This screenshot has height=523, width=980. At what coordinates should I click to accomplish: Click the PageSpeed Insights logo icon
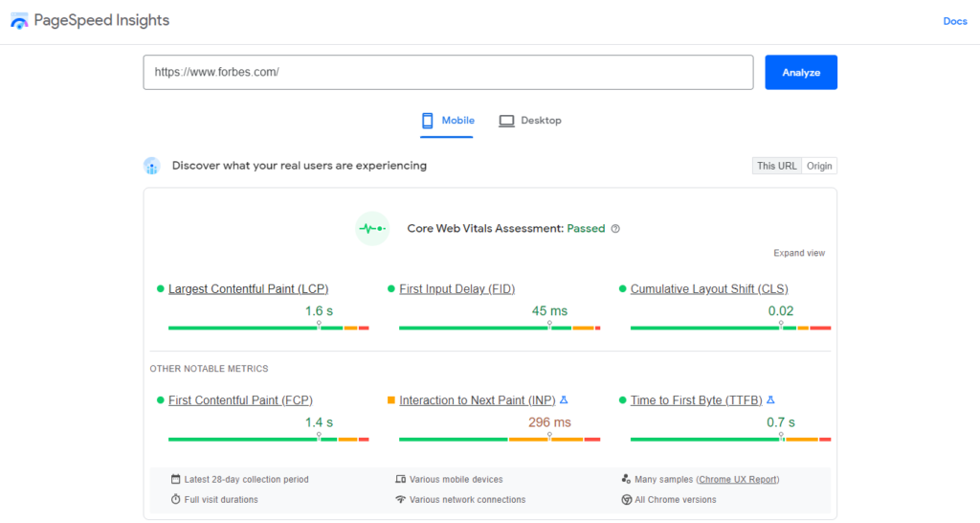click(x=19, y=21)
